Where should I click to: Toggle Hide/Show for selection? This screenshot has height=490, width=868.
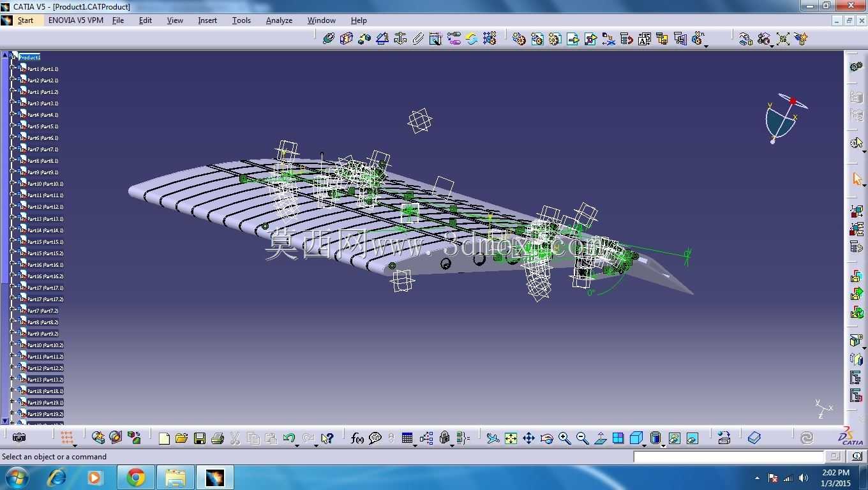point(674,438)
